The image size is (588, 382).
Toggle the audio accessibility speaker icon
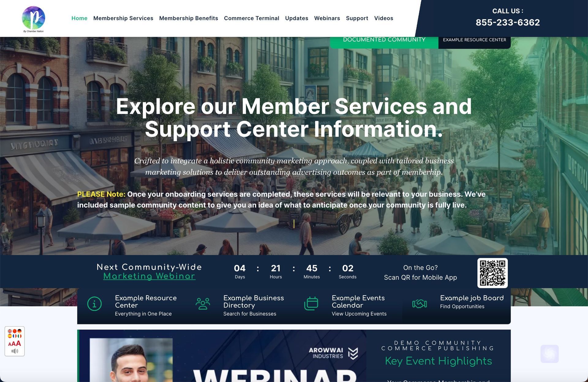point(15,351)
